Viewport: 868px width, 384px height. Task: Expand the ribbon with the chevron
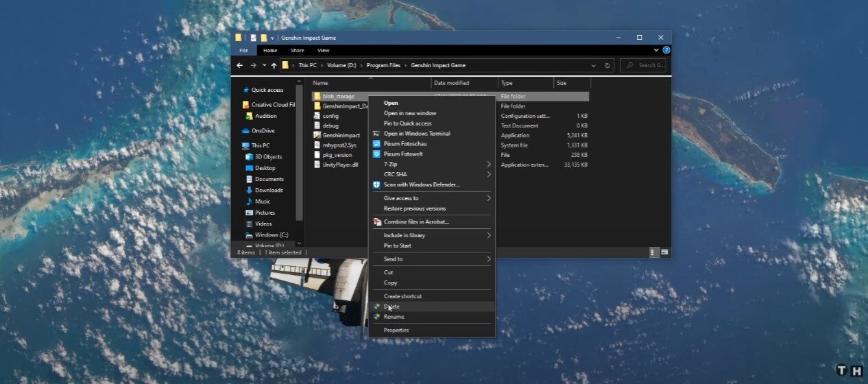point(656,50)
